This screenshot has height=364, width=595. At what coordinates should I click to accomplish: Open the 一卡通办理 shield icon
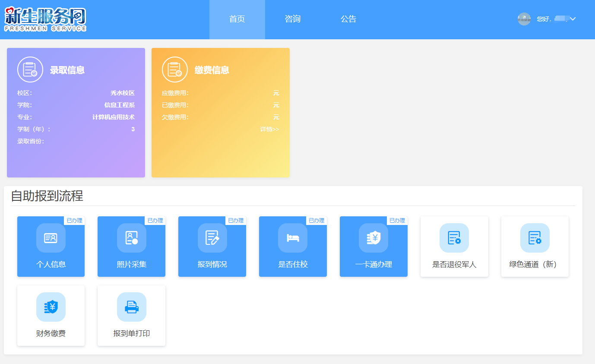point(373,238)
